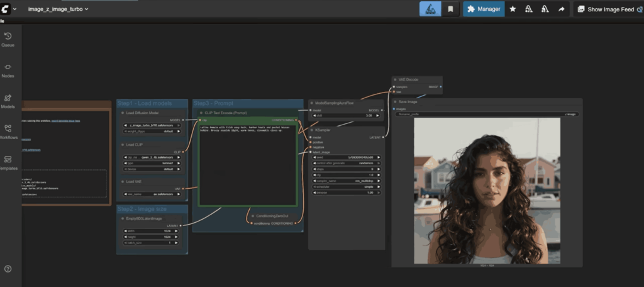This screenshot has height=287, width=644.
Task: Collapse the Load Diffusion Model node dot
Action: point(123,113)
